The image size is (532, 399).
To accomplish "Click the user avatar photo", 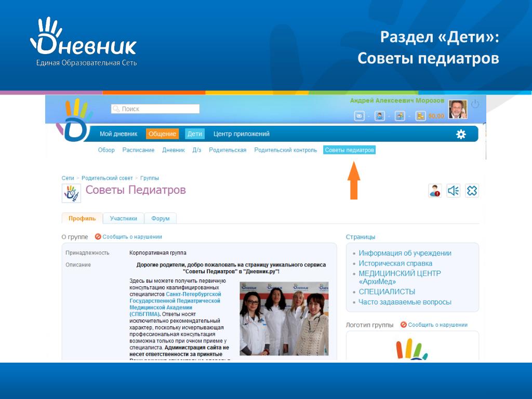I will (x=458, y=109).
